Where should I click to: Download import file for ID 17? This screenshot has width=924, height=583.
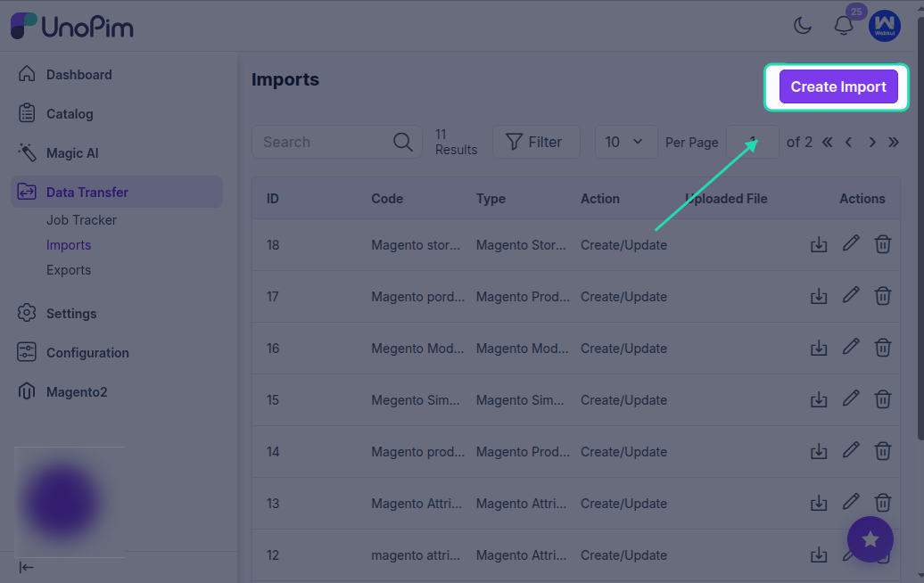819,296
